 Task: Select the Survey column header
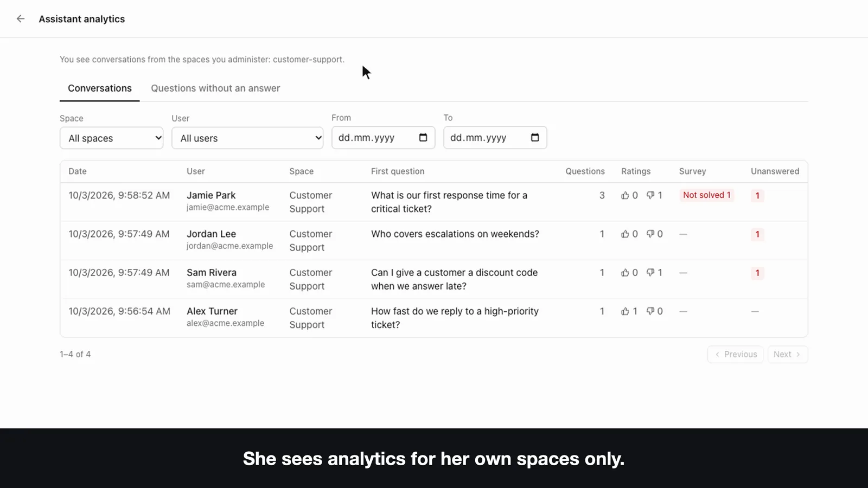[693, 171]
